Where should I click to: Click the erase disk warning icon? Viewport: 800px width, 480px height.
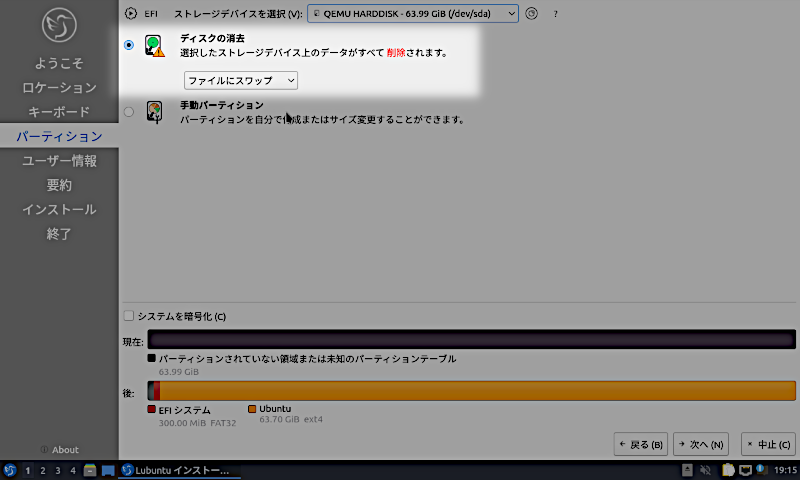155,46
